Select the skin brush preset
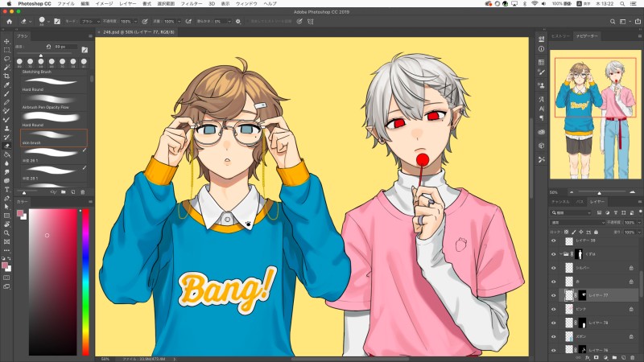644x362 pixels. pyautogui.click(x=54, y=138)
